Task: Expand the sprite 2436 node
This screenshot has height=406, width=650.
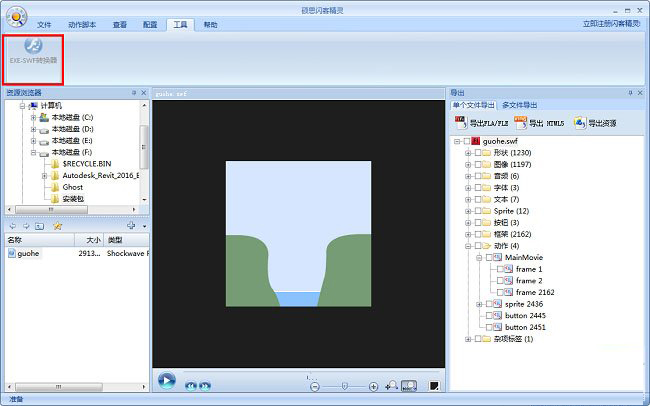Action: (x=479, y=304)
